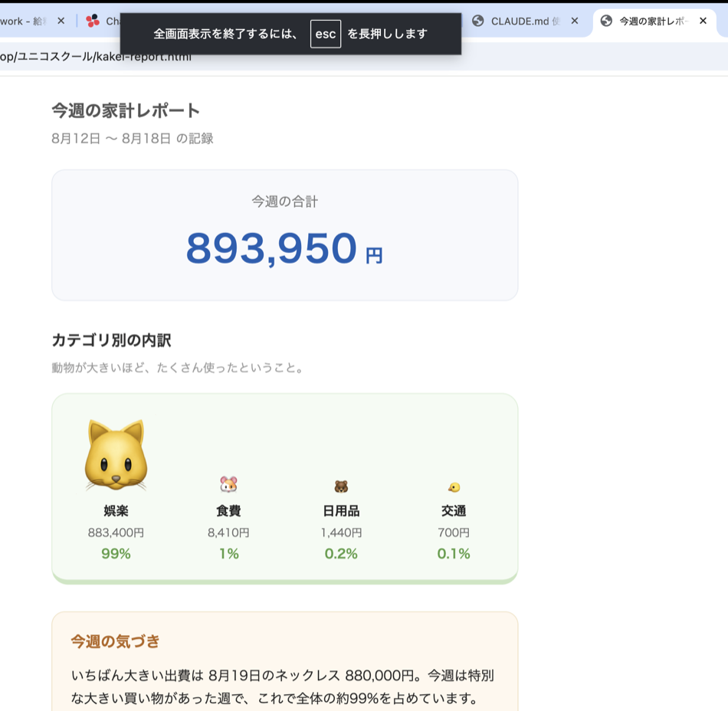Click the total amount 893,950
728x711 pixels.
tap(271, 249)
